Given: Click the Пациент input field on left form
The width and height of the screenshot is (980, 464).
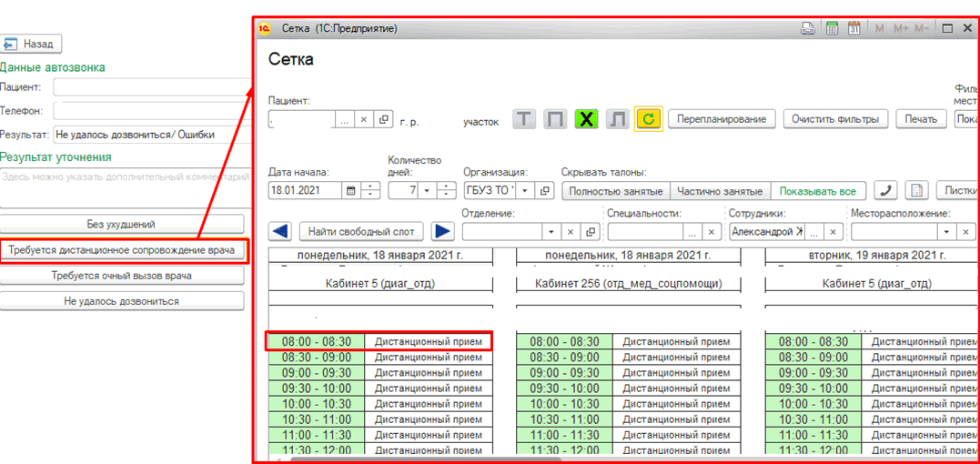Looking at the screenshot, I should click(x=150, y=87).
